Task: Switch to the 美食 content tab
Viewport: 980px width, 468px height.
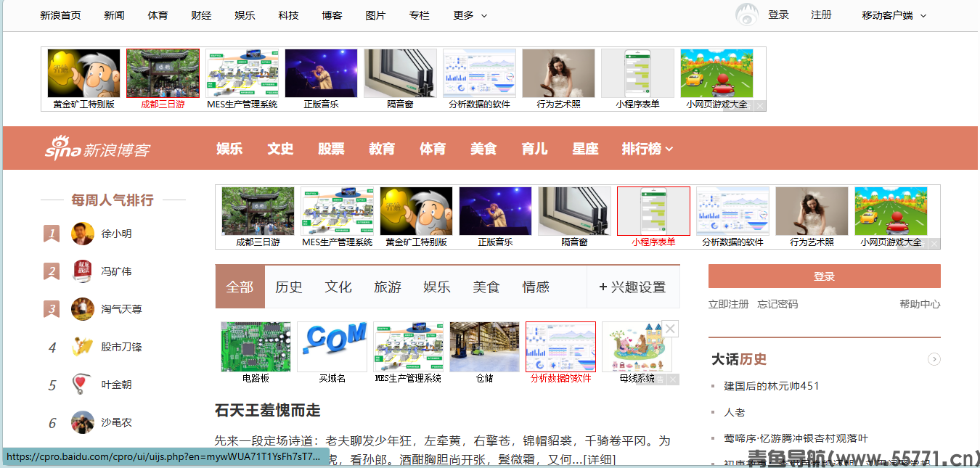Action: tap(486, 287)
